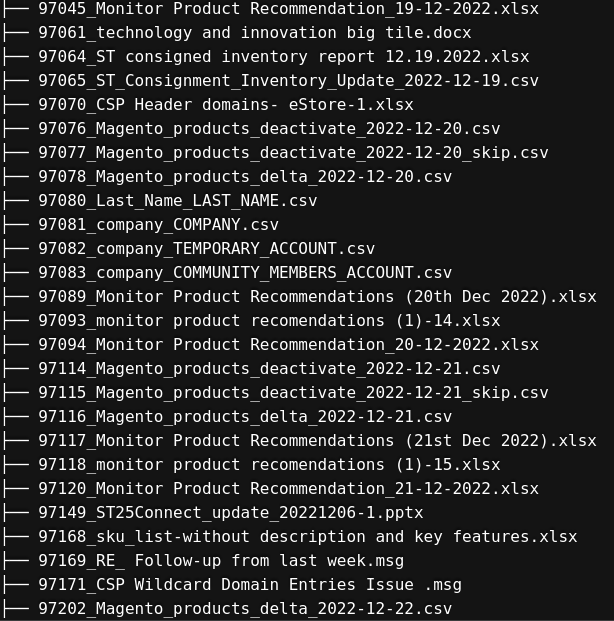
Task: Select 97093 monitor product recomendations (1)-14.xlsx
Action: point(269,320)
